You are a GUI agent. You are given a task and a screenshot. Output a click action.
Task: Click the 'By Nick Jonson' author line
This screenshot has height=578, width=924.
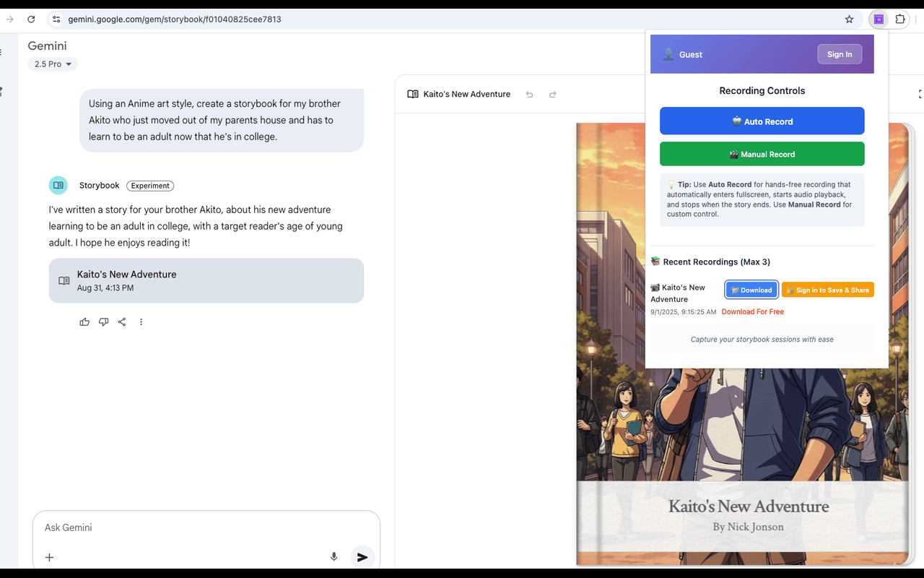pos(748,527)
